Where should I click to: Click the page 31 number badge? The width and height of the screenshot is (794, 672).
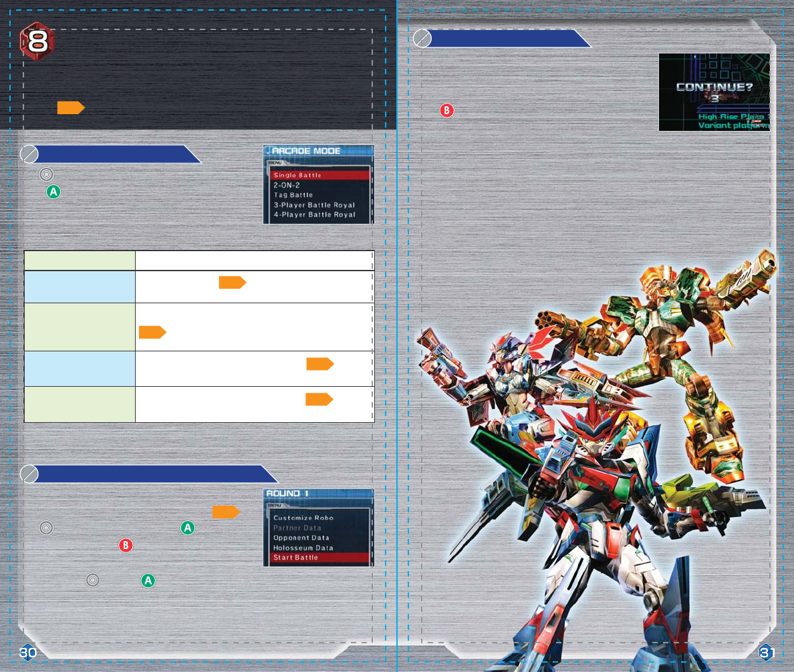(x=767, y=653)
